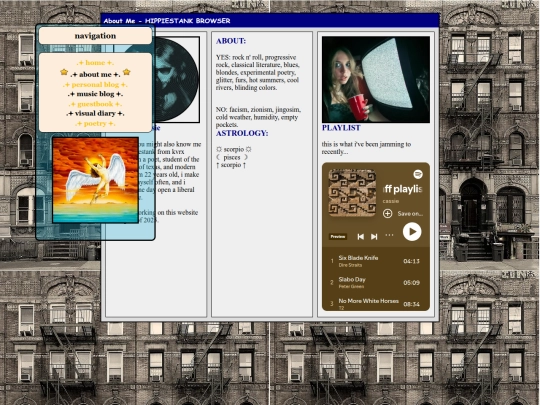Open the visual diary link

pyautogui.click(x=95, y=113)
